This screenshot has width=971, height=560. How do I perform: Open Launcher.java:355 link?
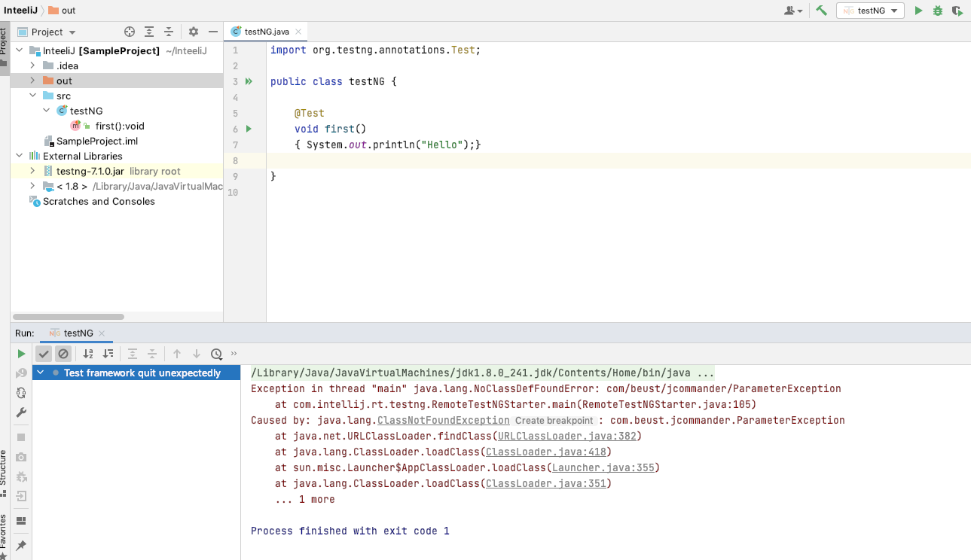[603, 467]
